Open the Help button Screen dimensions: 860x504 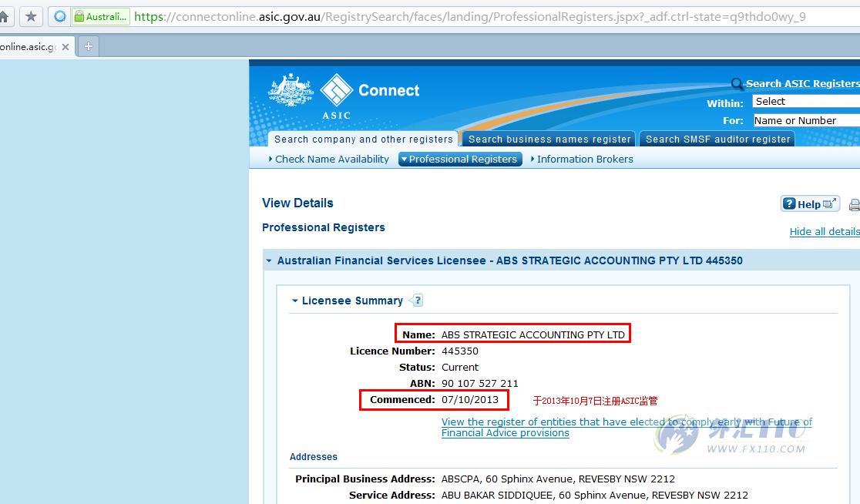(810, 204)
